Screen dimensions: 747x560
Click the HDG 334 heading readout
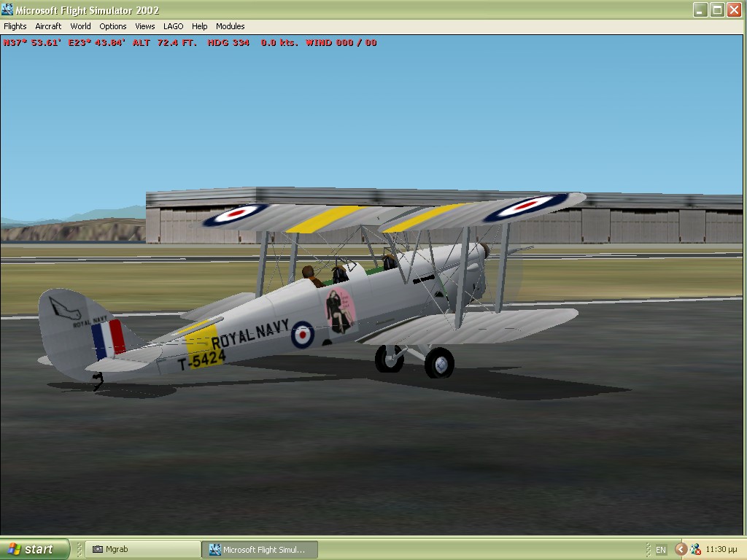(228, 42)
